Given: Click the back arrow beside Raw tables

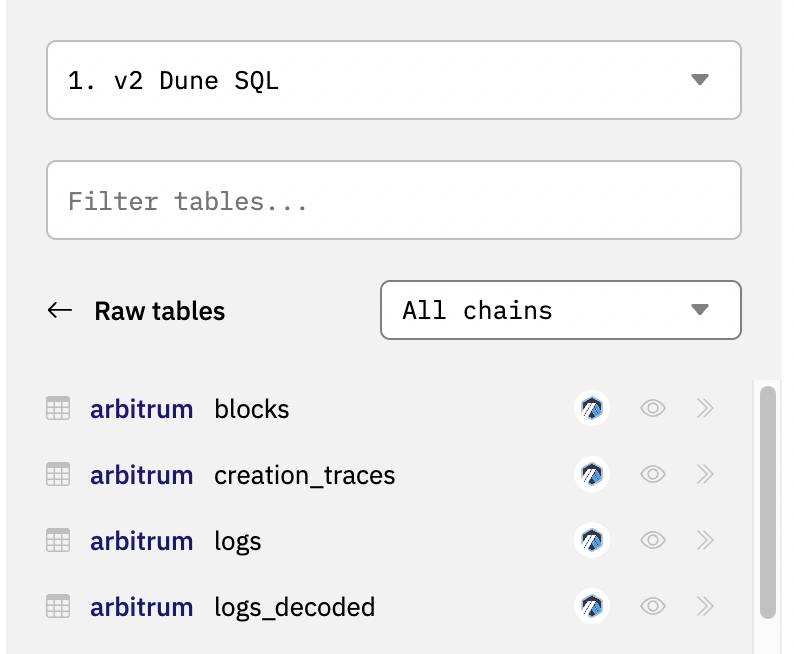Looking at the screenshot, I should click(x=60, y=310).
